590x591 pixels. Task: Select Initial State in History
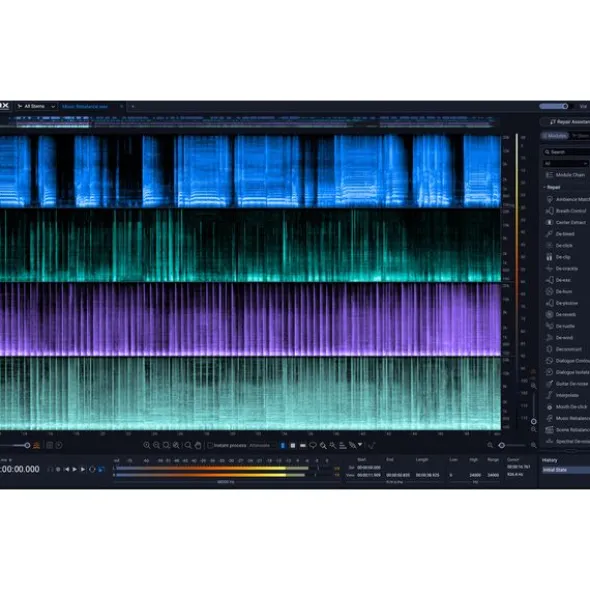coord(565,470)
